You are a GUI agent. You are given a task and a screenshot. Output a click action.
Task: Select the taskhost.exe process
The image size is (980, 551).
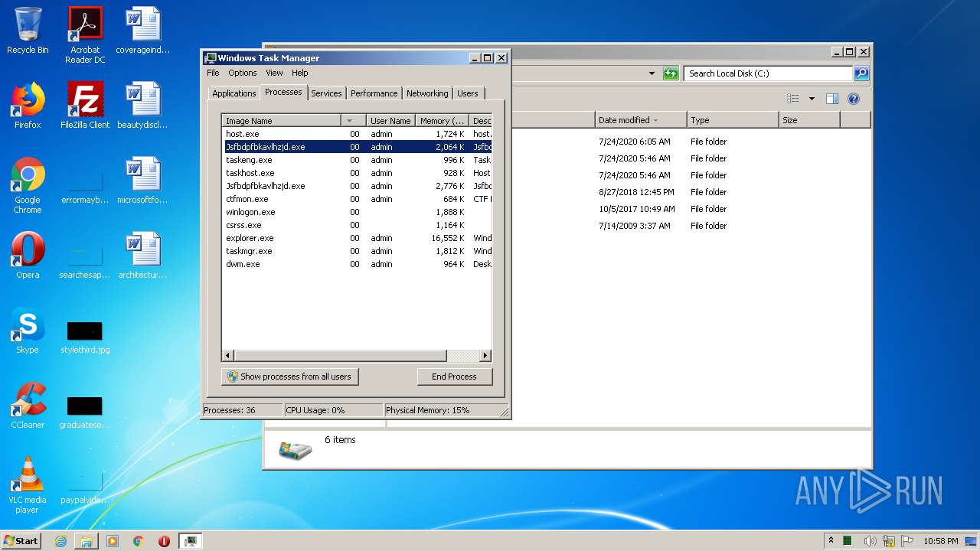[x=357, y=173]
